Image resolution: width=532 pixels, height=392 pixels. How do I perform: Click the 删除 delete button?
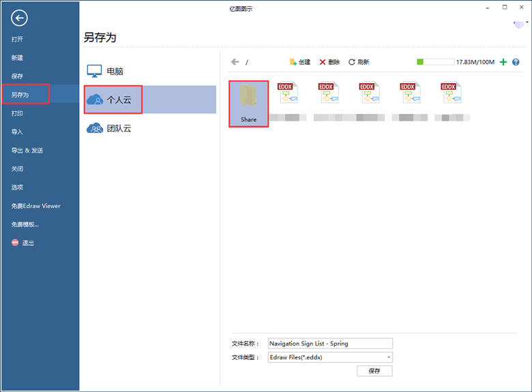coord(329,62)
